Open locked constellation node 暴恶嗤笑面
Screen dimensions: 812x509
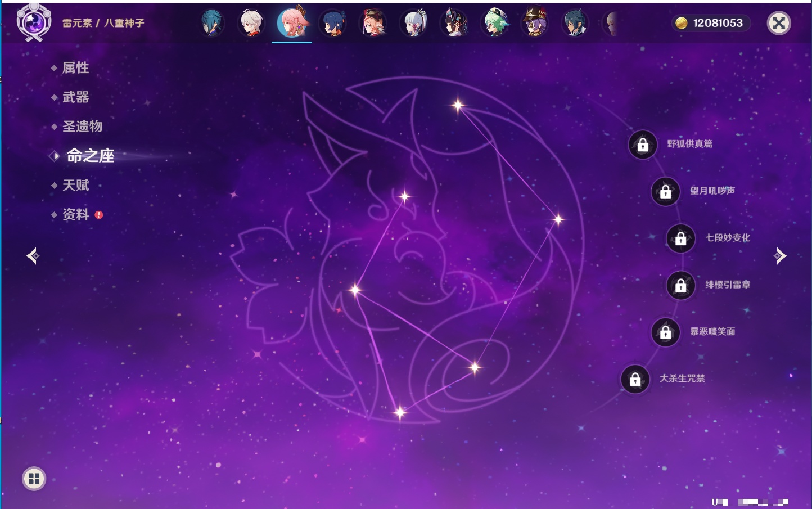pyautogui.click(x=666, y=332)
